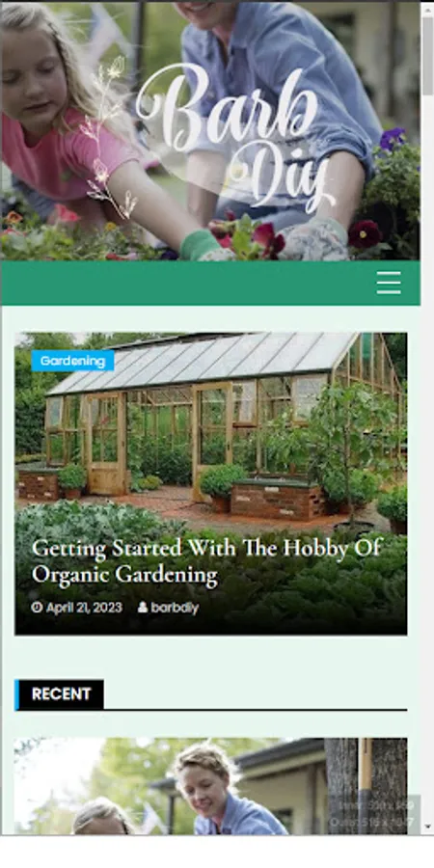Click the green navigation bar

tap(188, 283)
